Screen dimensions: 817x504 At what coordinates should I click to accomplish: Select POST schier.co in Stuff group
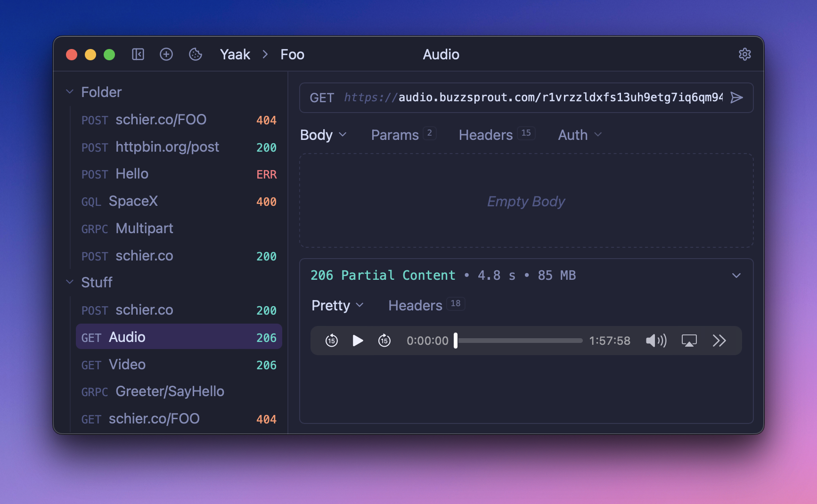[x=179, y=310]
